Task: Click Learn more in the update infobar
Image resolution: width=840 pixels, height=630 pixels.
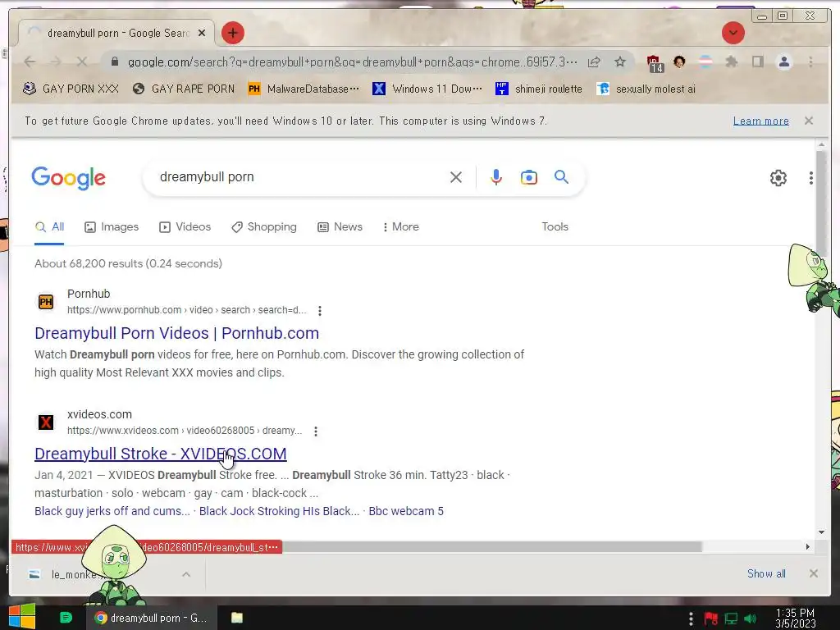Action: [x=760, y=121]
